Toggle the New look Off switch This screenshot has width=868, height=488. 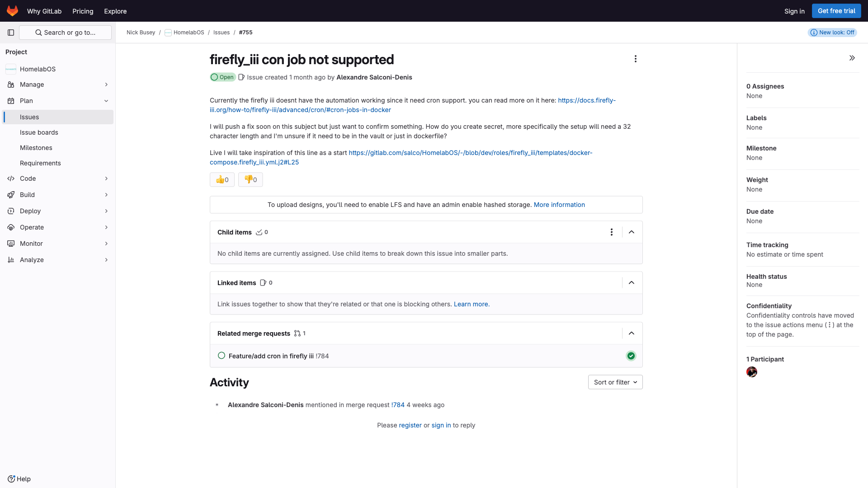(x=832, y=33)
